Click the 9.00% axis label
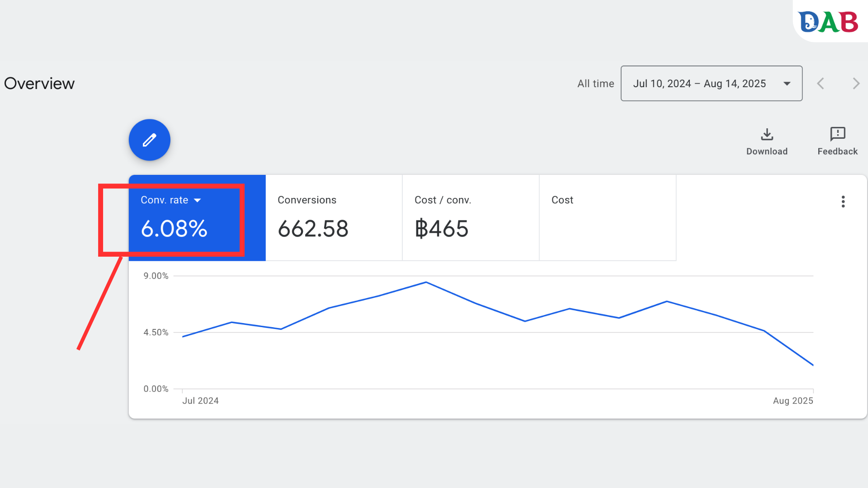Viewport: 868px width, 488px height. [x=156, y=276]
